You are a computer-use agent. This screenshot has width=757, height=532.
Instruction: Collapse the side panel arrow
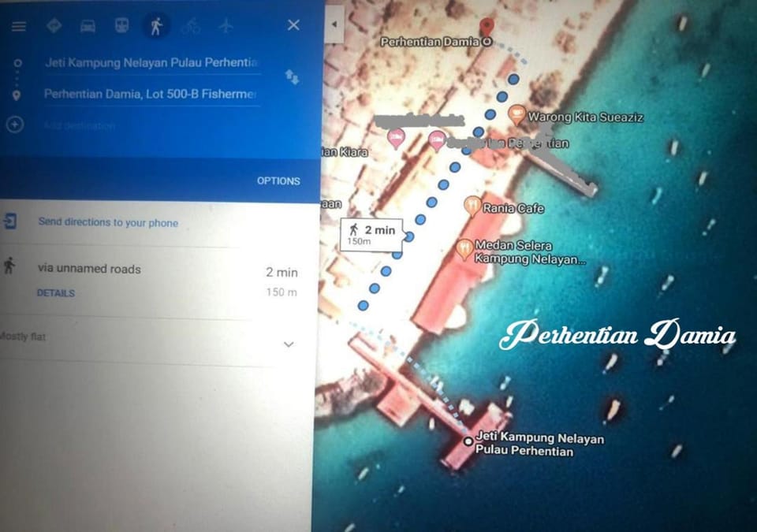click(334, 24)
